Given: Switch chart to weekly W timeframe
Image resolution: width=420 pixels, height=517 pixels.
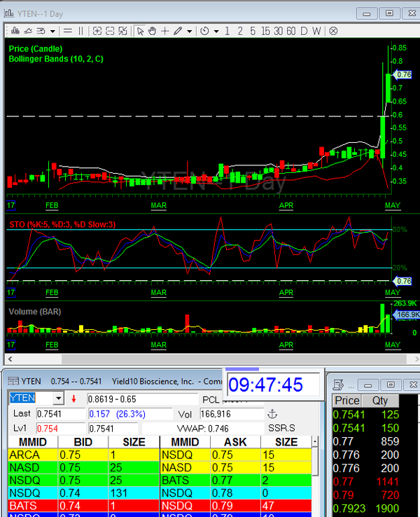Looking at the screenshot, I should click(x=316, y=31).
